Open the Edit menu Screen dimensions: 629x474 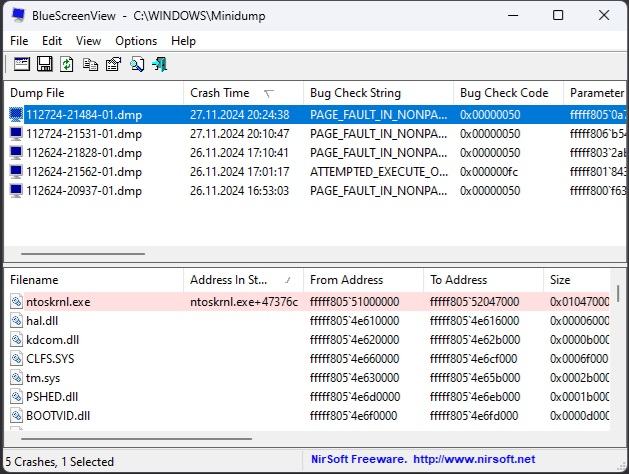coord(52,41)
